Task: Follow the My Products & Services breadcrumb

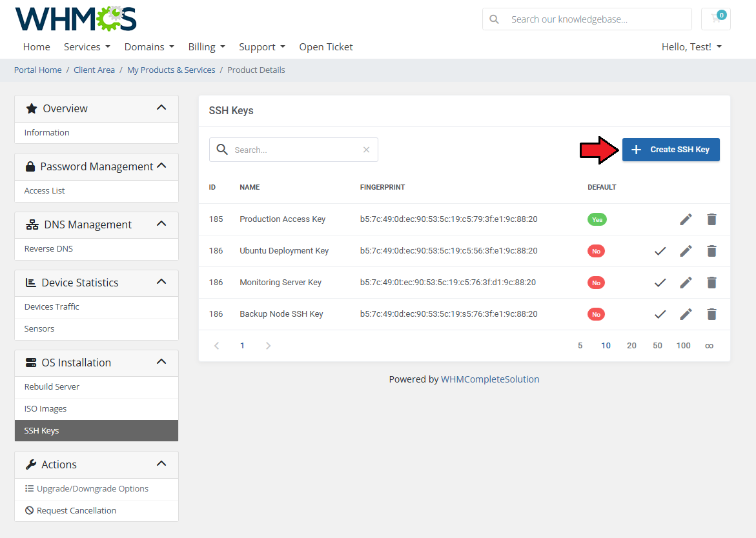Action: coord(171,70)
